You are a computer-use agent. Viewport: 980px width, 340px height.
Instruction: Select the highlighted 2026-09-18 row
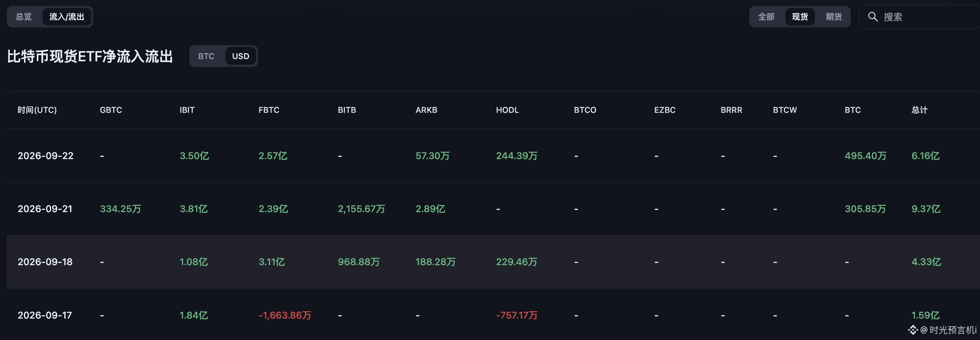[x=493, y=262]
